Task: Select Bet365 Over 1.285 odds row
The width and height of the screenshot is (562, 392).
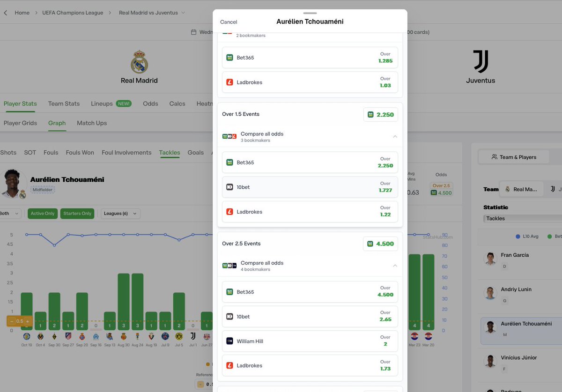Action: tap(310, 58)
